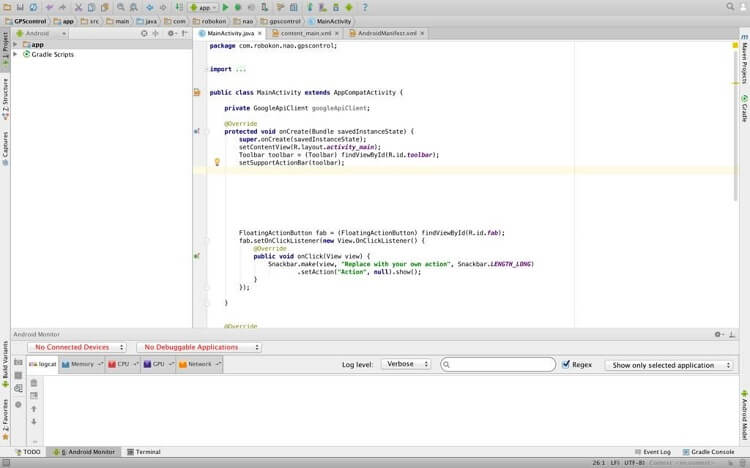Viewport: 750px width, 468px height.
Task: Toggle the Maven Projects side panel
Action: click(745, 60)
